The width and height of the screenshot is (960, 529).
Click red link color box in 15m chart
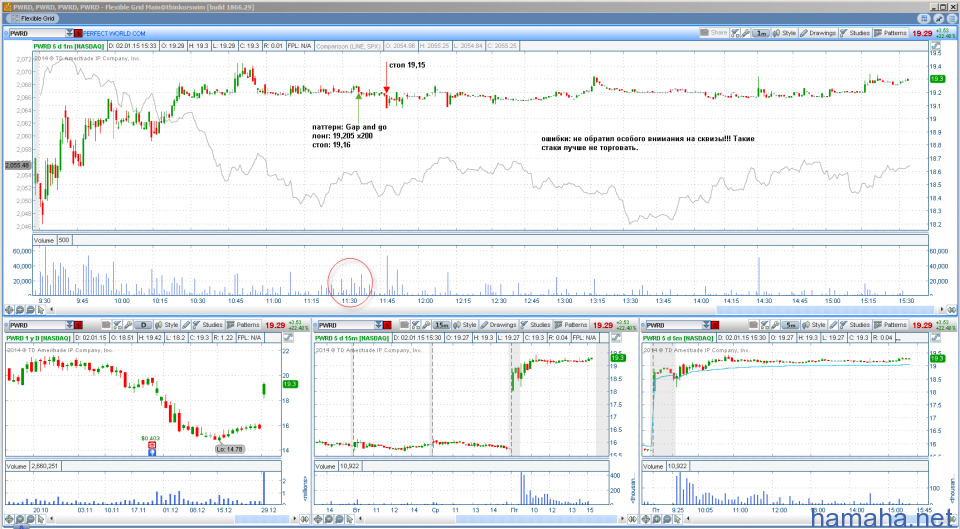point(388,325)
